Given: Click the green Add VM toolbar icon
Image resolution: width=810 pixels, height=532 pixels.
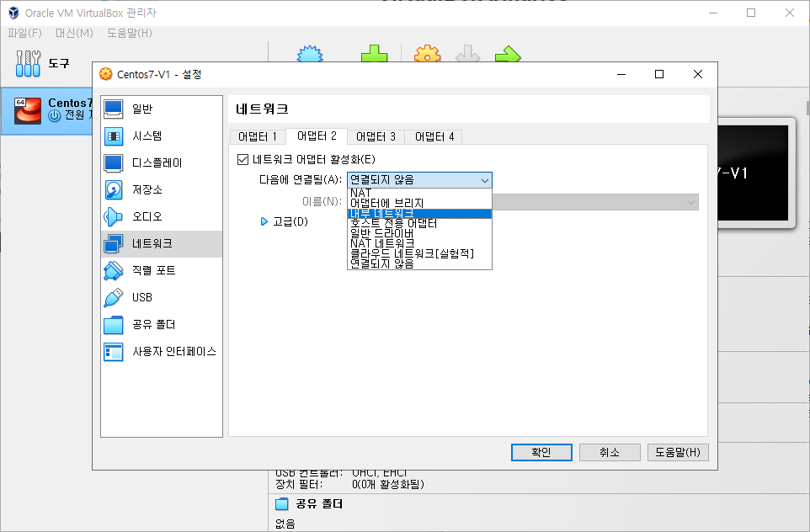Looking at the screenshot, I should (x=374, y=54).
